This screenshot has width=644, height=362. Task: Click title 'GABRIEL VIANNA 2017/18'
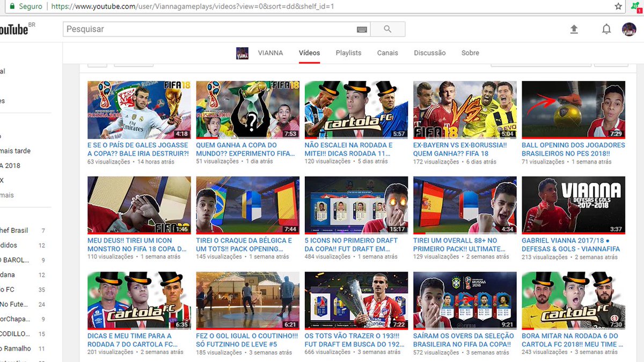coord(570,245)
